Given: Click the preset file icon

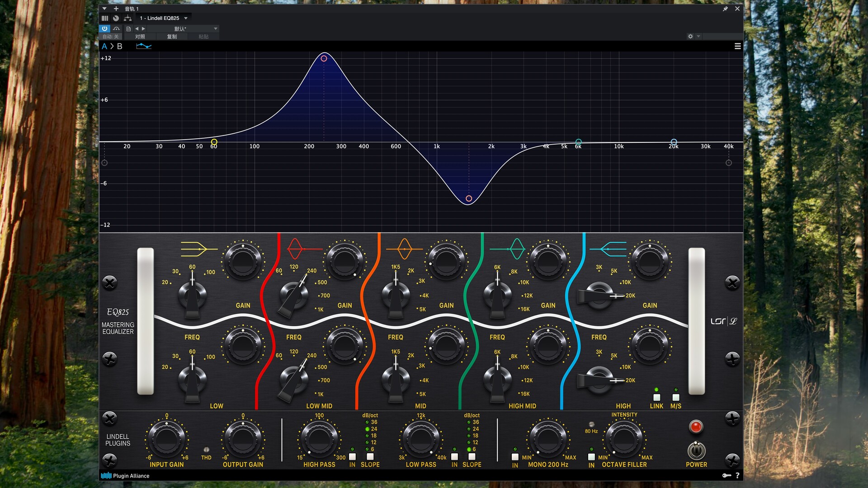Looking at the screenshot, I should (x=128, y=28).
